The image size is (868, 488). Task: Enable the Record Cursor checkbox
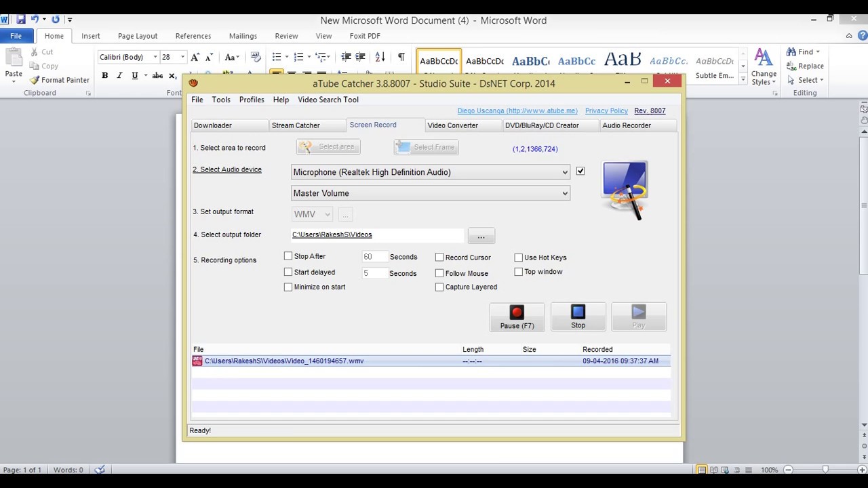coord(439,258)
